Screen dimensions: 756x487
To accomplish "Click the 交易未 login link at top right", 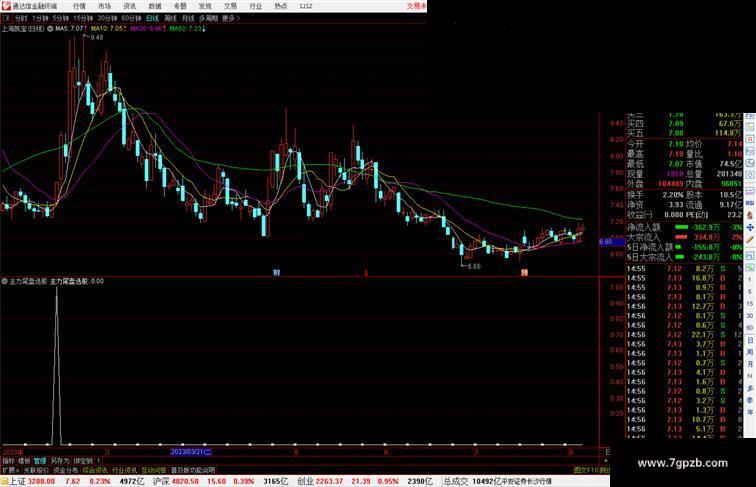I will coord(416,6).
